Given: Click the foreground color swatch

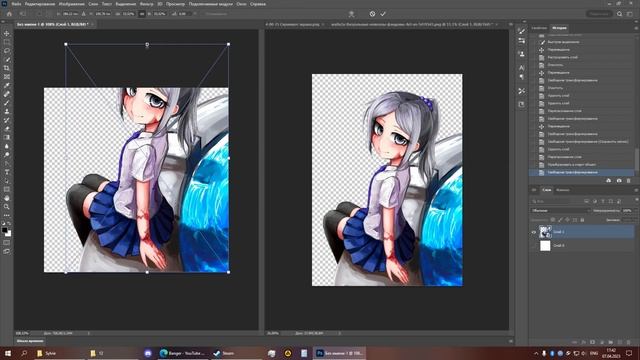Looking at the screenshot, I should pos(4,230).
